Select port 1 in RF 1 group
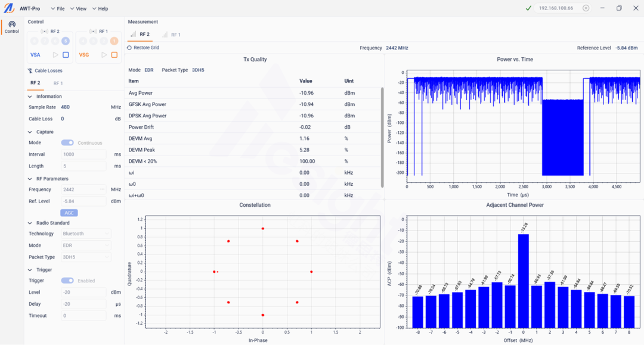Image resolution: width=644 pixels, height=345 pixels. (x=114, y=41)
